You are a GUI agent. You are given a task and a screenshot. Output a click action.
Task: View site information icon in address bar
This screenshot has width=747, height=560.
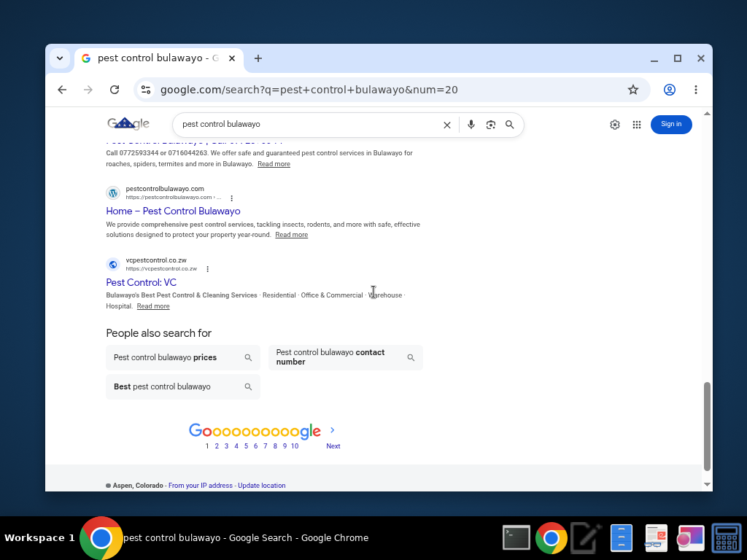pyautogui.click(x=146, y=90)
